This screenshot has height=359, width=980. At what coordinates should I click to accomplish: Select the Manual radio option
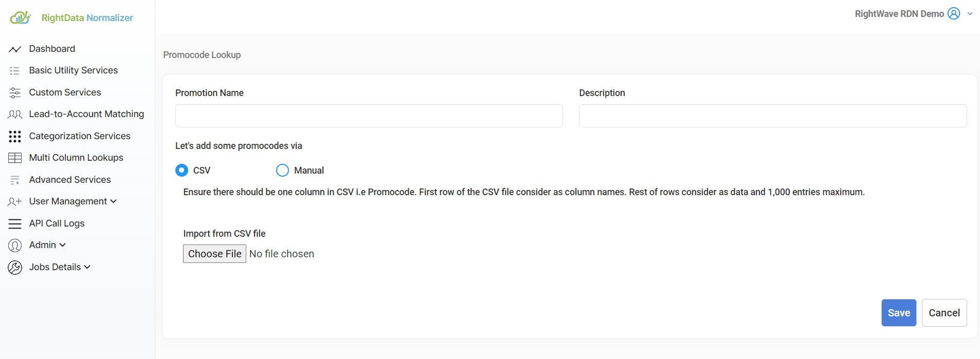click(x=282, y=171)
